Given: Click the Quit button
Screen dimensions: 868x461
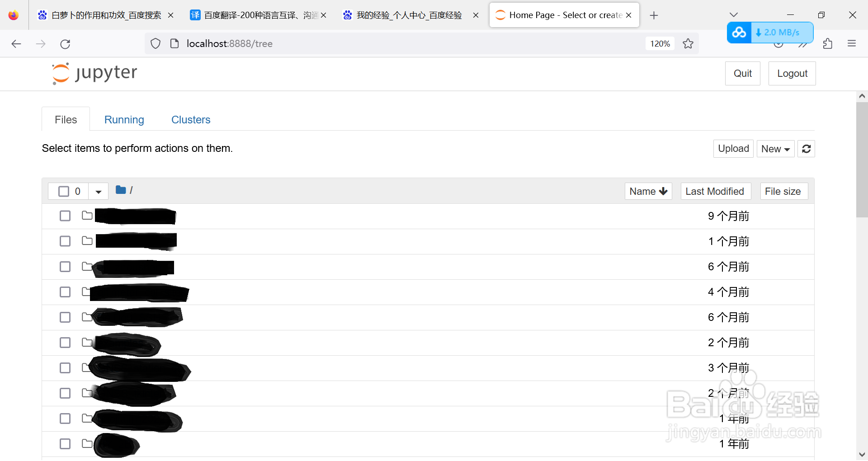Looking at the screenshot, I should [743, 73].
